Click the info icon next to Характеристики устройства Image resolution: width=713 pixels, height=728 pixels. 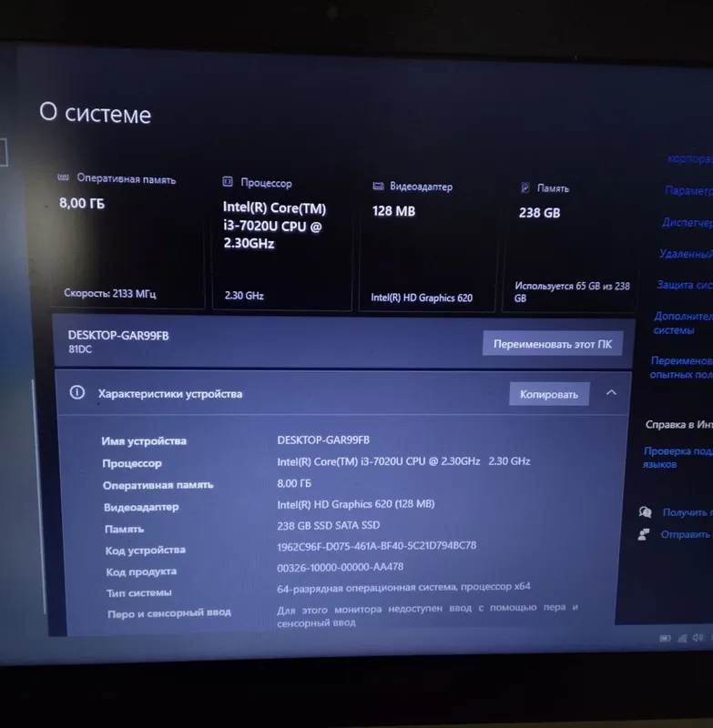pos(77,393)
